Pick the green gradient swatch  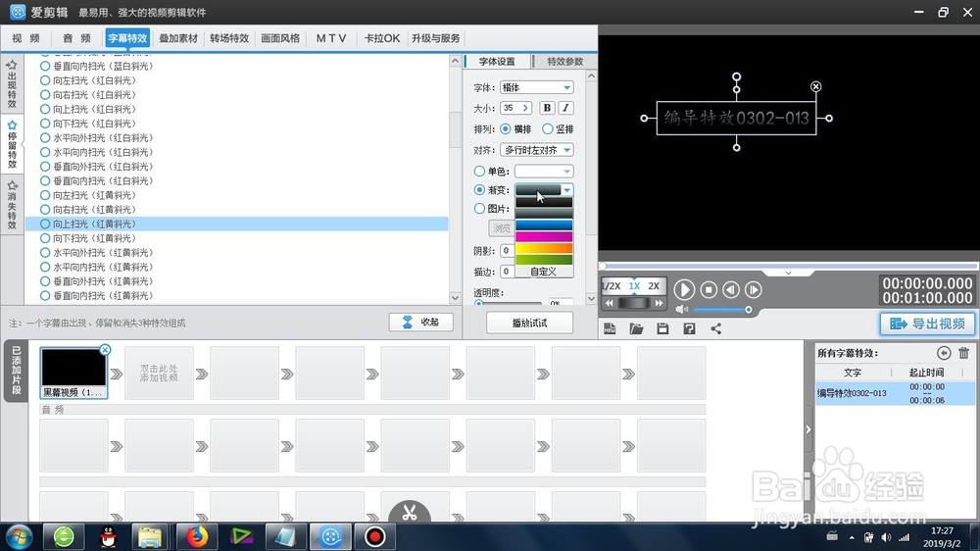pyautogui.click(x=544, y=260)
